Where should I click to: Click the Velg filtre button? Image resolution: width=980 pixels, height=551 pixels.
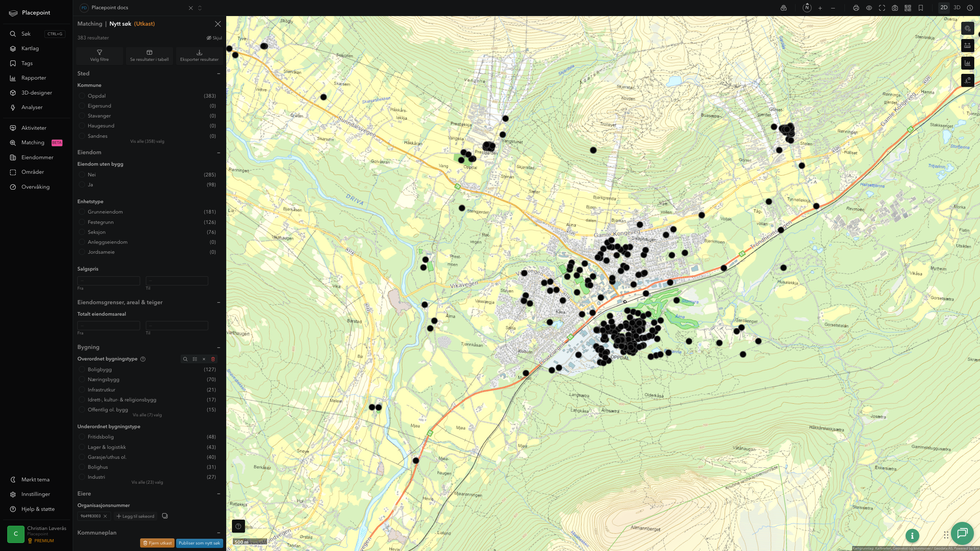point(100,56)
